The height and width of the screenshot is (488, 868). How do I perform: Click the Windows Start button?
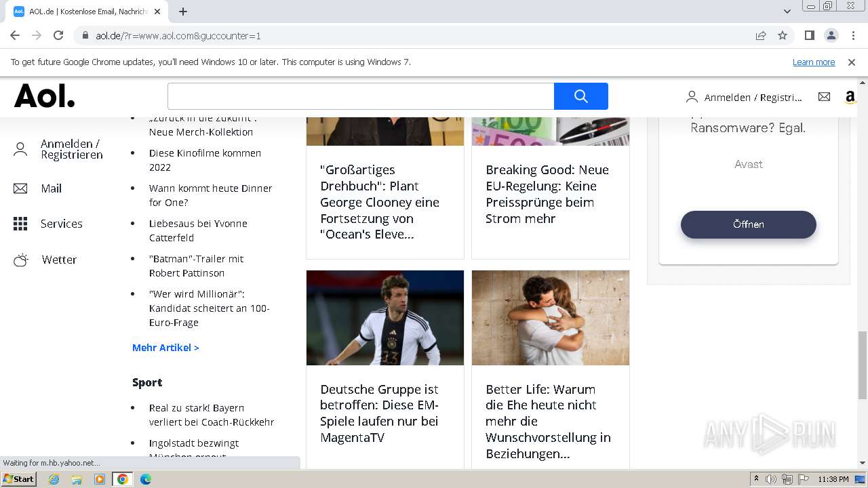(19, 479)
